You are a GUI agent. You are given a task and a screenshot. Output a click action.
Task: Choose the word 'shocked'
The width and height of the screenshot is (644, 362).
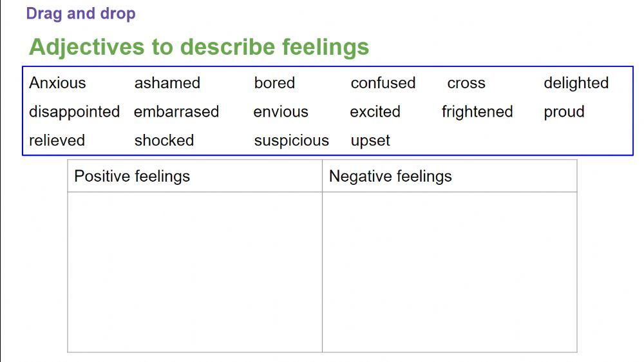click(164, 140)
